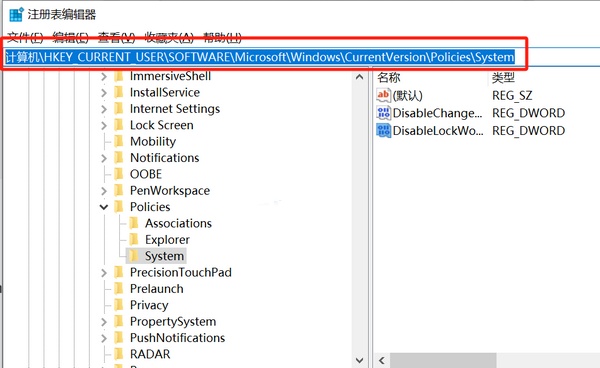
Task: Click the Mobility folder icon
Action: (119, 142)
